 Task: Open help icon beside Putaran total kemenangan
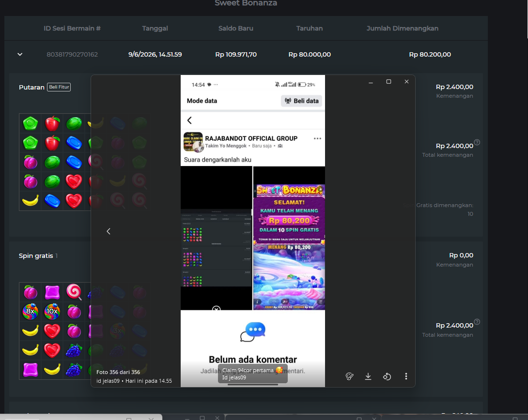[477, 142]
